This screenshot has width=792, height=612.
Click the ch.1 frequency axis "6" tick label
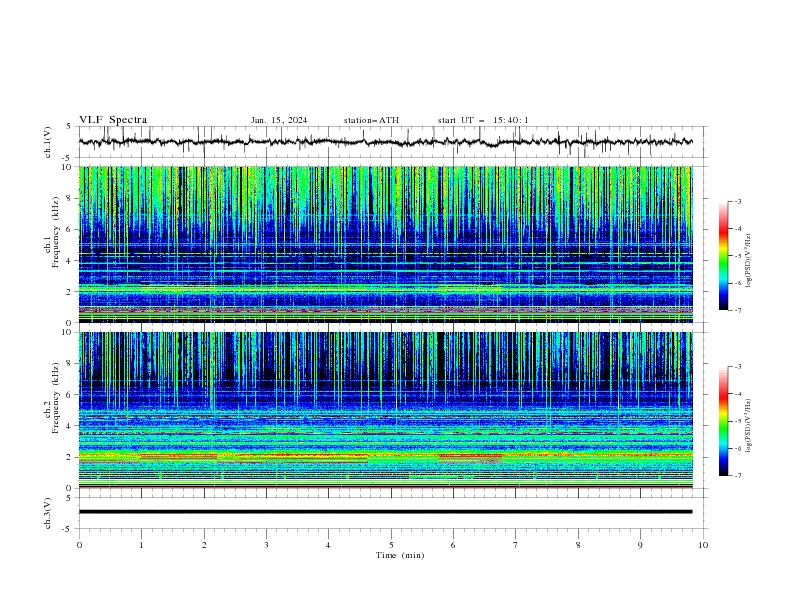pos(71,229)
